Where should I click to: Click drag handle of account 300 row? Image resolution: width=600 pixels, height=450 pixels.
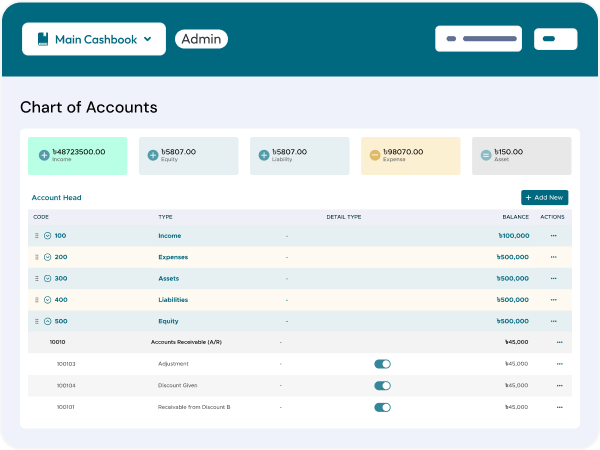(37, 279)
